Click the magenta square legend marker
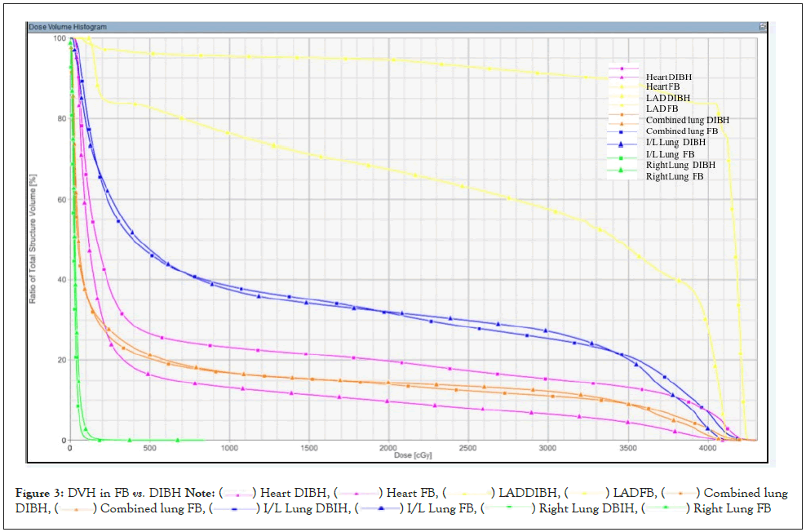 (x=623, y=69)
